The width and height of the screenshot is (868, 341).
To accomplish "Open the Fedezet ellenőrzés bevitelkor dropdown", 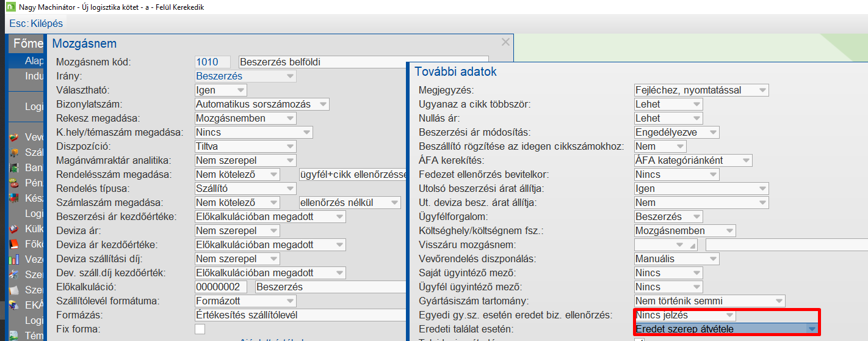I will [677, 174].
